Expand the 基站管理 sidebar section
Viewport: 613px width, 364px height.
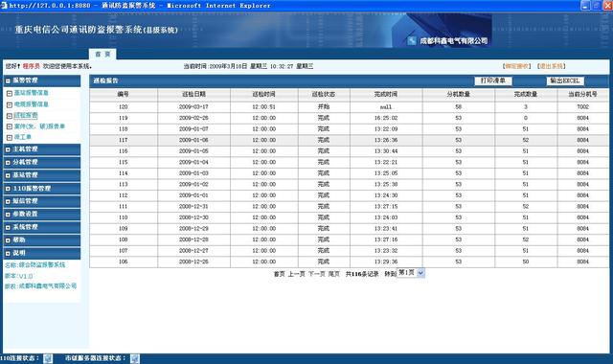pos(8,175)
